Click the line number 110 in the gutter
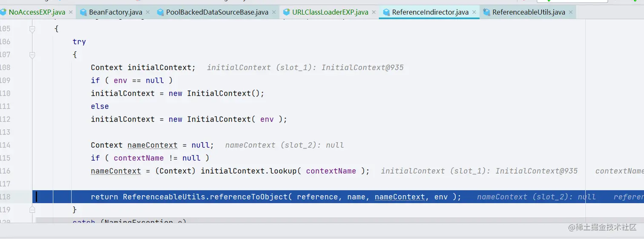The width and height of the screenshot is (644, 239). [5, 93]
